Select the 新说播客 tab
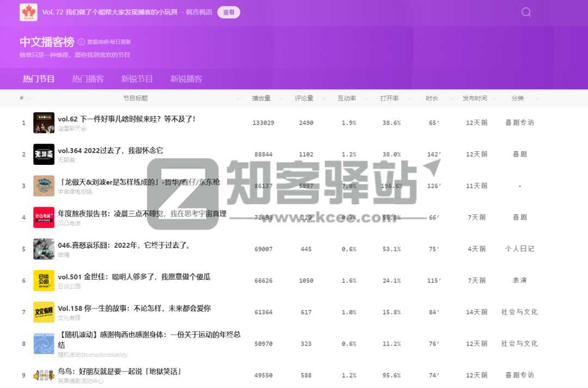The height and width of the screenshot is (388, 588). pyautogui.click(x=187, y=78)
